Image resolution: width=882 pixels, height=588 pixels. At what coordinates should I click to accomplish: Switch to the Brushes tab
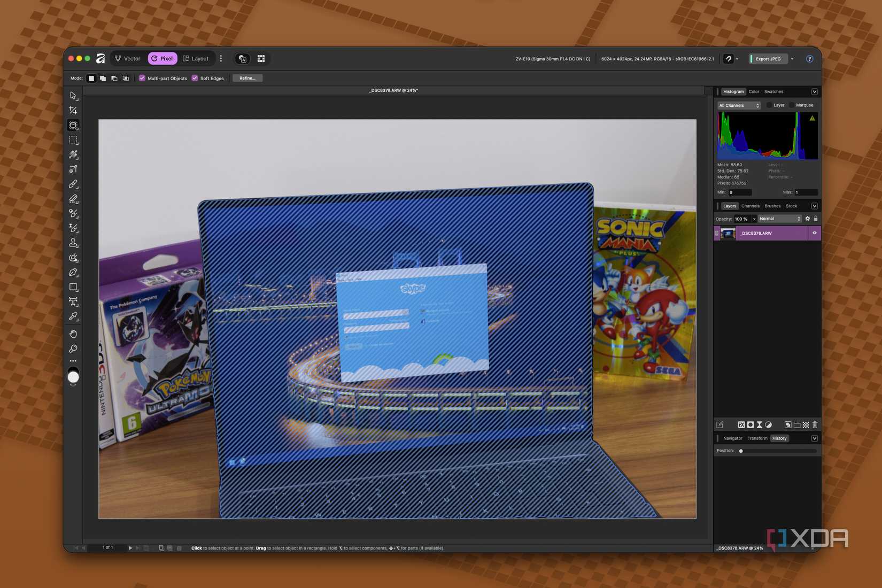(772, 206)
